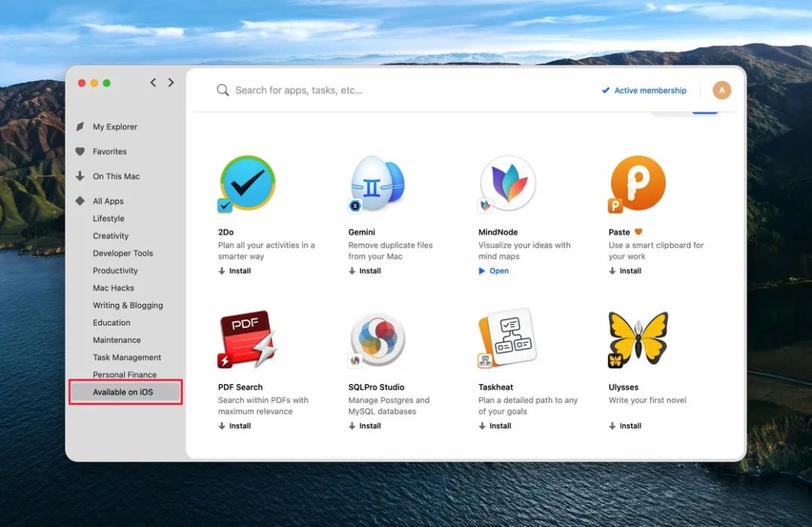Click the forward navigation arrow

[x=171, y=82]
